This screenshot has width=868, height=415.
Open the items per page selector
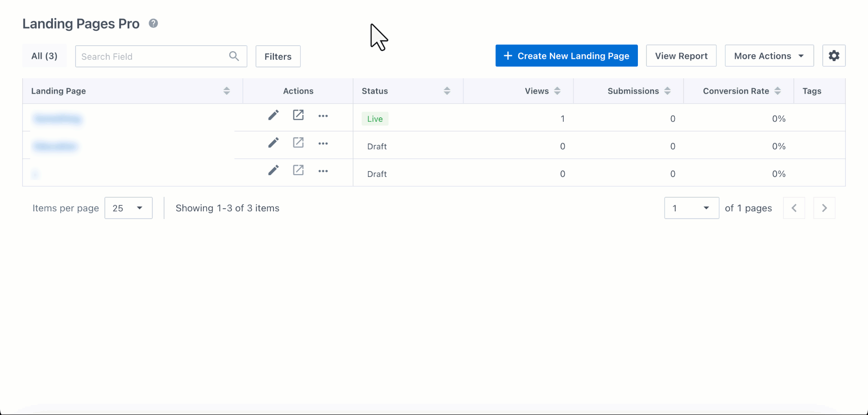click(128, 208)
